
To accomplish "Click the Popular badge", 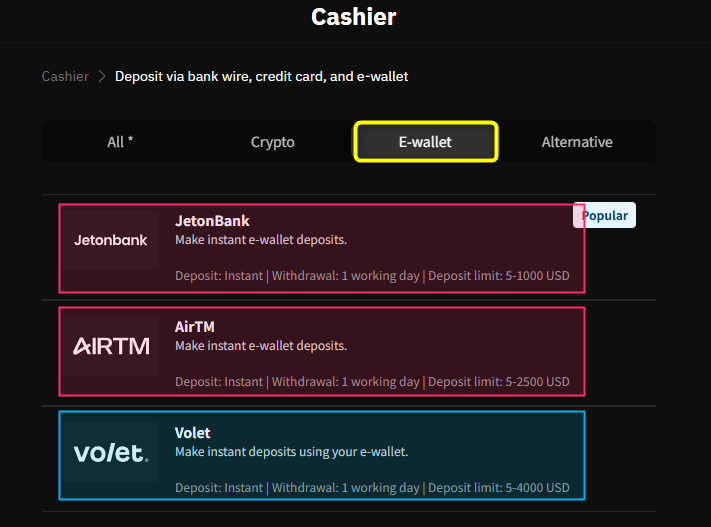I will [x=605, y=215].
